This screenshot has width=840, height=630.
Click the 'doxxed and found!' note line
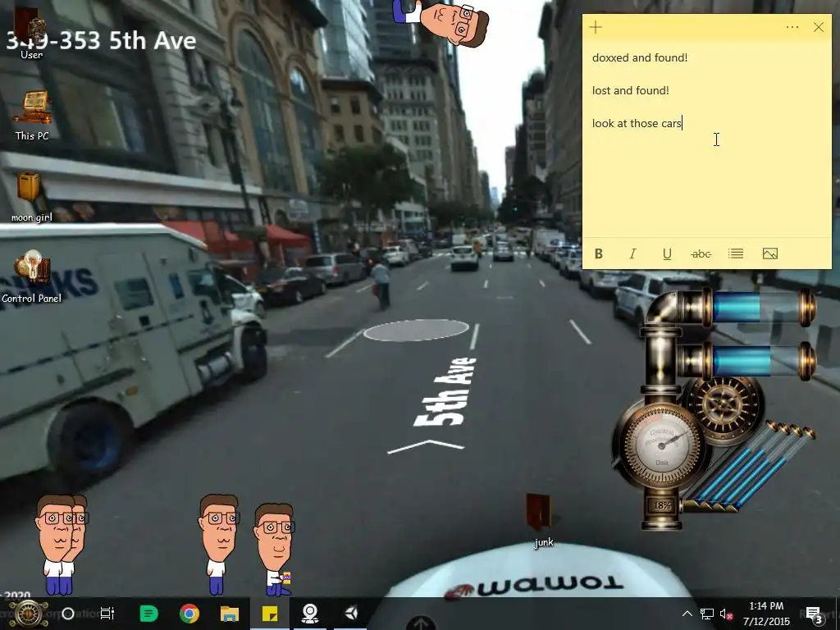(x=640, y=57)
